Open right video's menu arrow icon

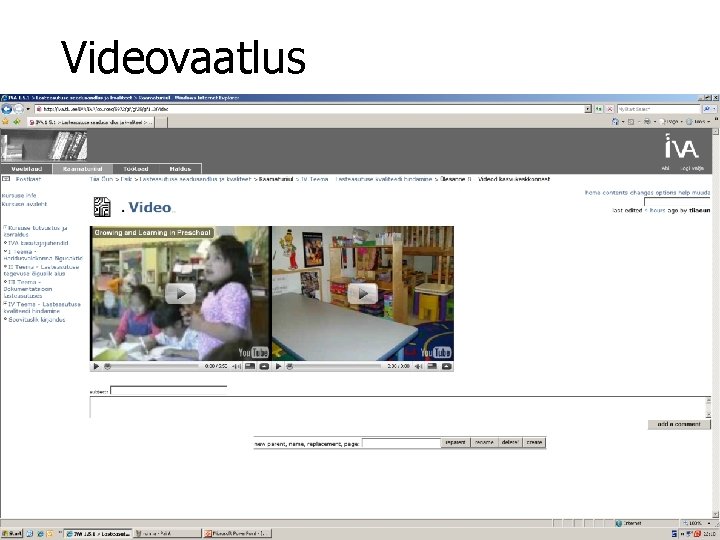tap(446, 366)
